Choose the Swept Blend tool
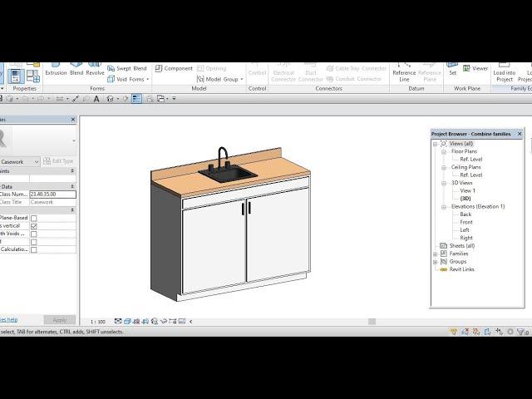 [x=131, y=69]
